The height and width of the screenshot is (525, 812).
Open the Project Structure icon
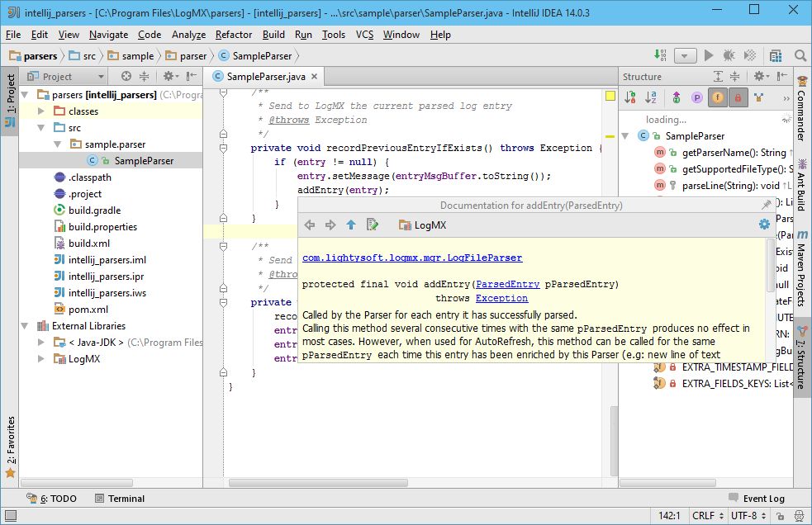click(776, 55)
